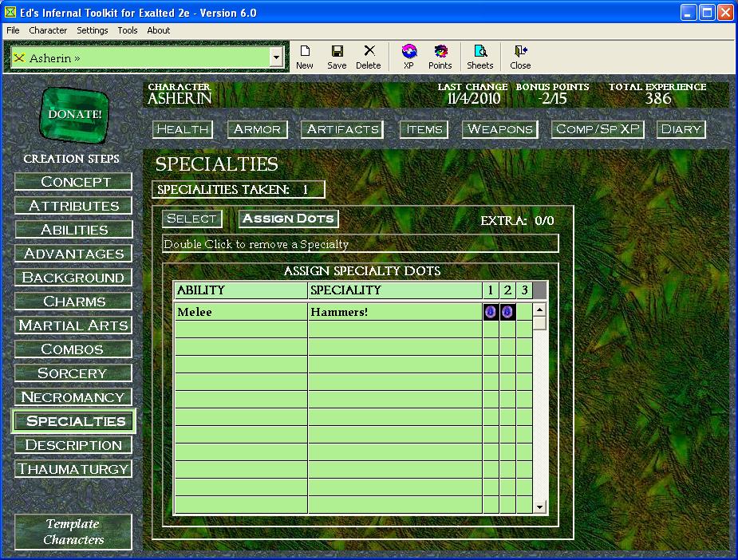Image resolution: width=738 pixels, height=560 pixels.
Task: Open the About menu
Action: coord(159,30)
